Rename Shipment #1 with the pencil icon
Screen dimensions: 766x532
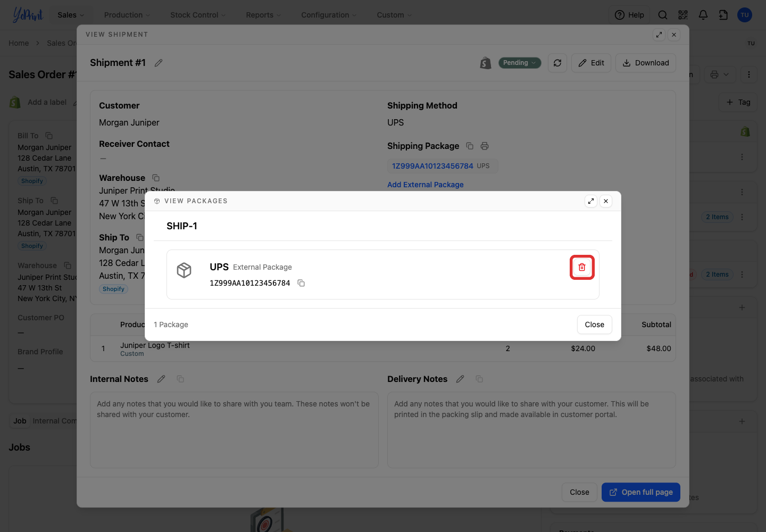(x=159, y=63)
